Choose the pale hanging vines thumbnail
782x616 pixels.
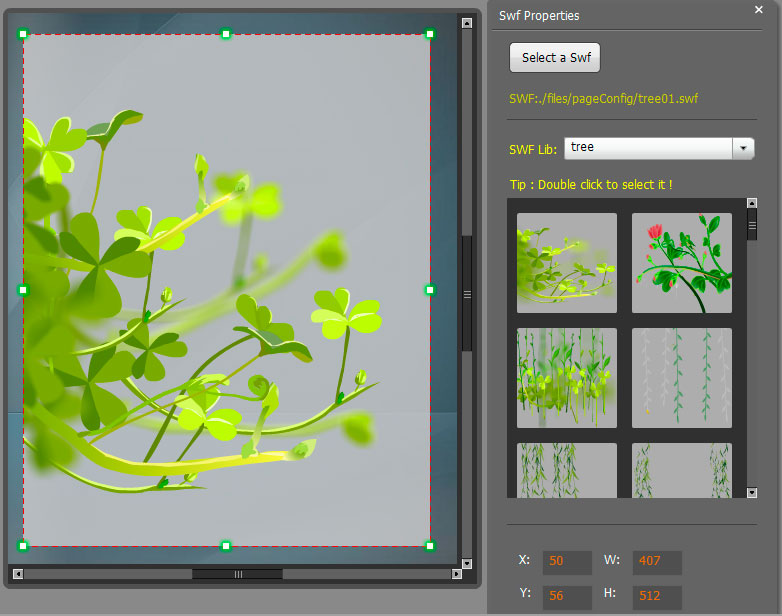682,378
